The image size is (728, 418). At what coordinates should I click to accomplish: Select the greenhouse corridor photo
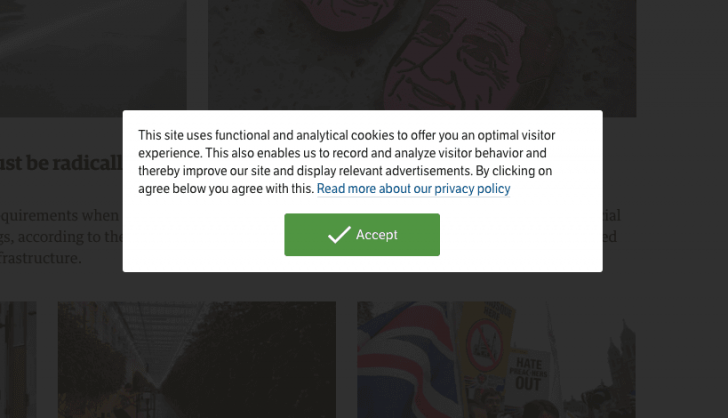coord(196,360)
